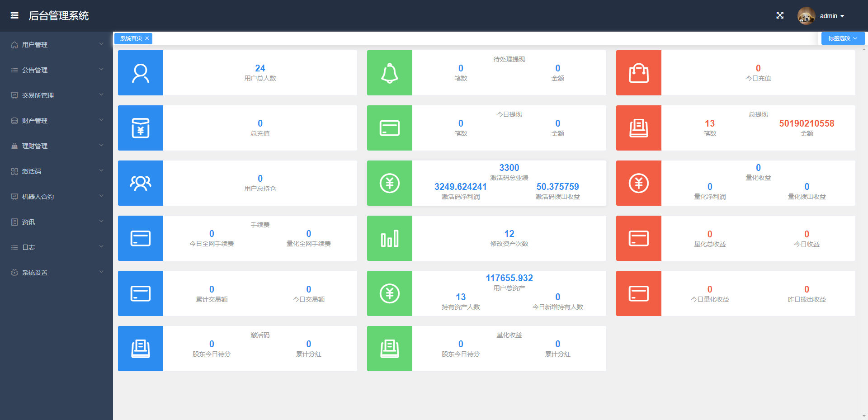Click the red yen coin icon for quantitative income
The height and width of the screenshot is (420, 868).
point(639,183)
